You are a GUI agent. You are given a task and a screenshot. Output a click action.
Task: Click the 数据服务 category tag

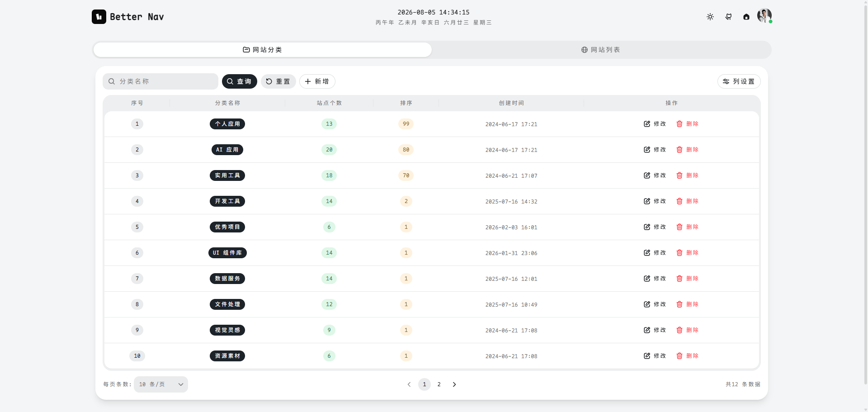[227, 279]
